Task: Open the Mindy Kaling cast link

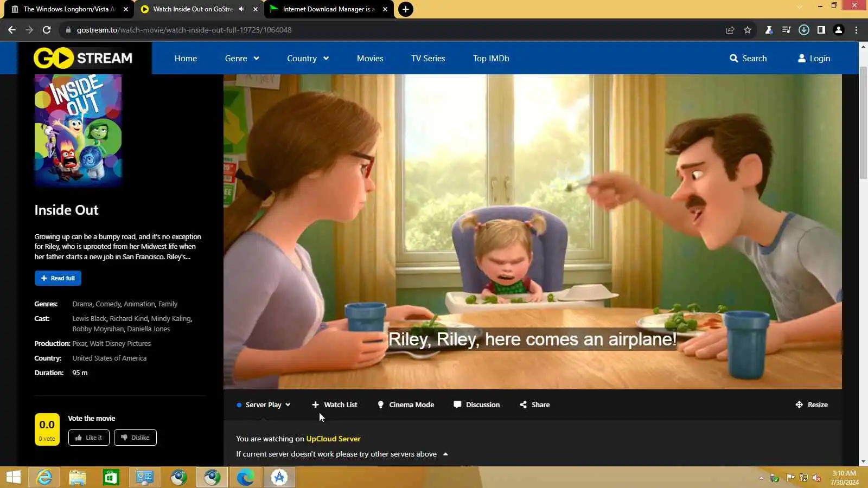Action: 170,319
